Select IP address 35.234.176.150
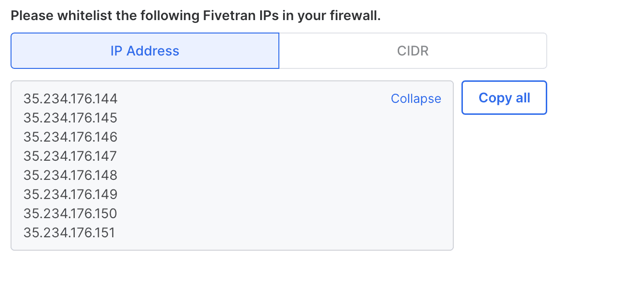The width and height of the screenshot is (644, 288). click(x=70, y=213)
